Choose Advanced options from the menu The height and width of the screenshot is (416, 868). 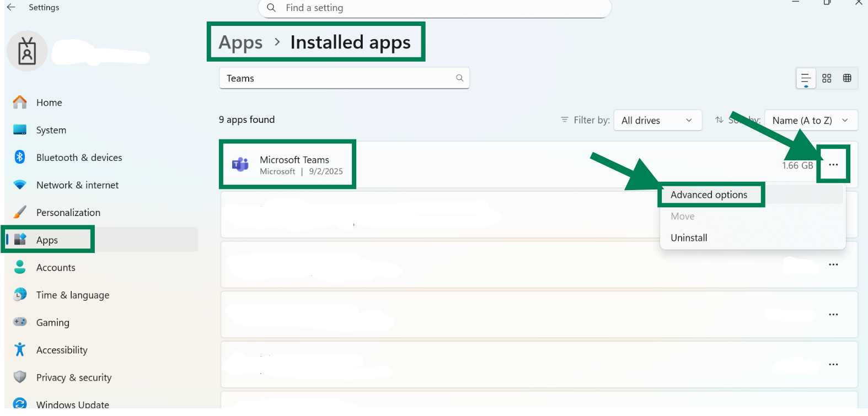tap(709, 195)
